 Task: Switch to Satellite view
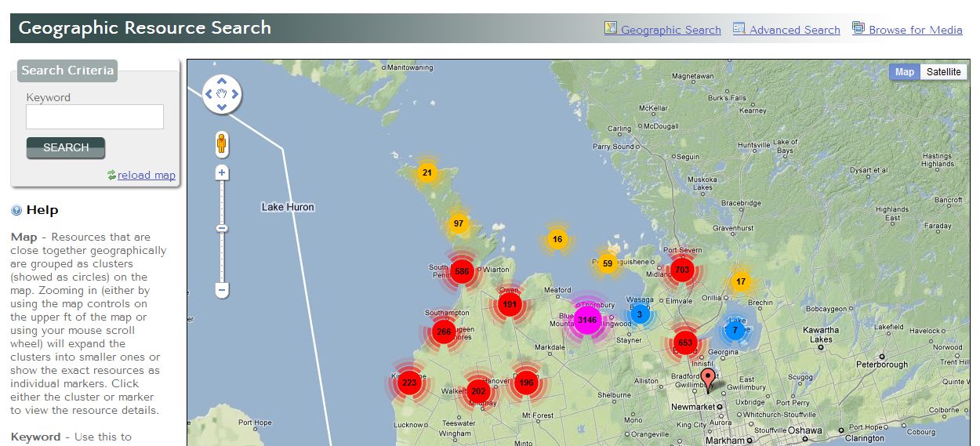point(943,72)
